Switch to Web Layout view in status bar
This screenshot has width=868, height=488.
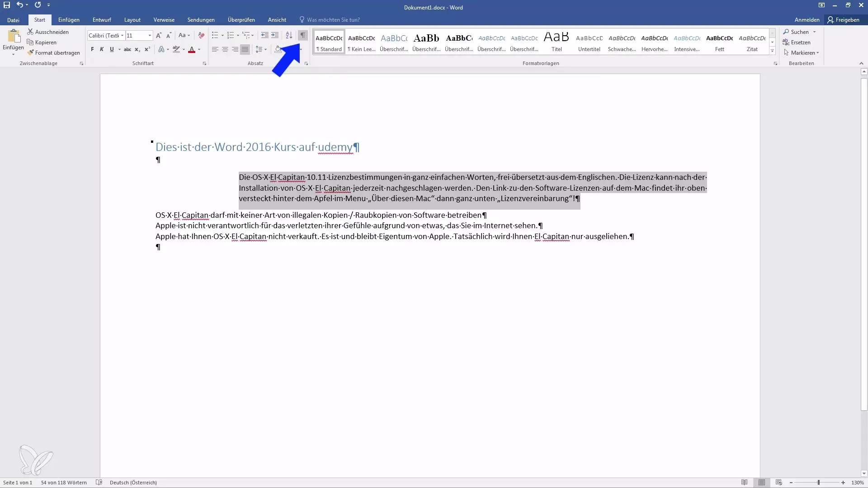pyautogui.click(x=778, y=483)
